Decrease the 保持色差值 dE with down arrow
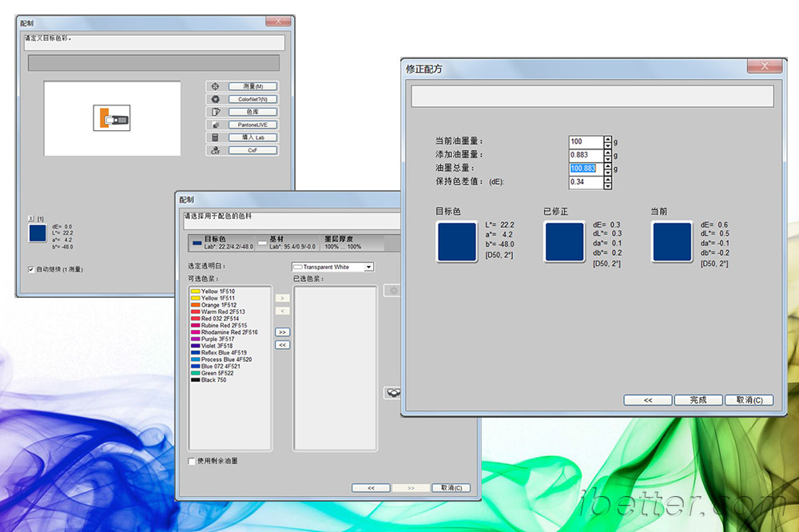The image size is (799, 532). 608,185
